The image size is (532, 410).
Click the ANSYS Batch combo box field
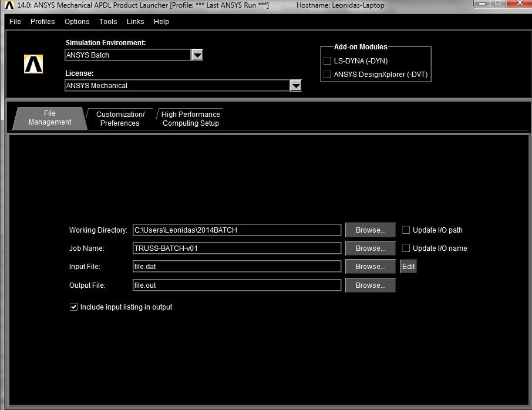coord(127,55)
